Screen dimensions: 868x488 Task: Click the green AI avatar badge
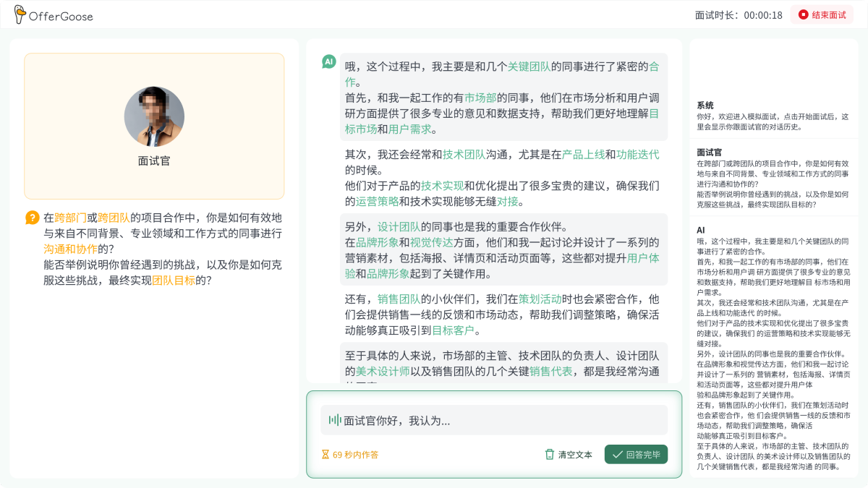329,62
